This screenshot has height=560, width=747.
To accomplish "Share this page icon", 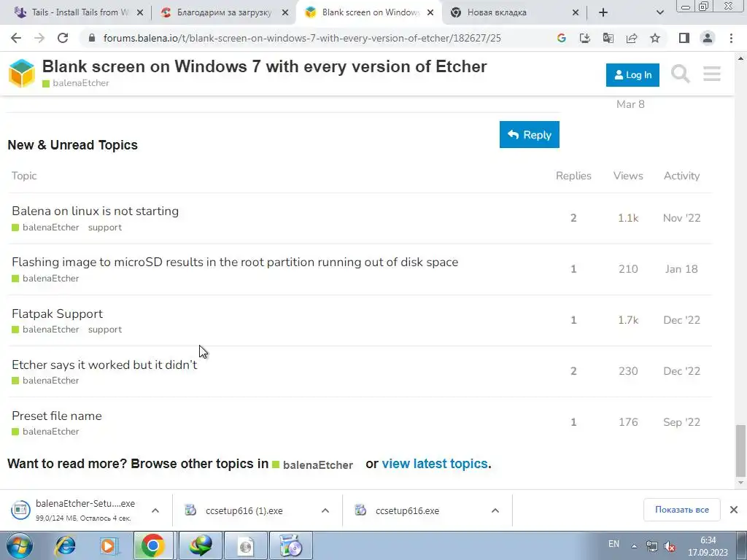I will pyautogui.click(x=632, y=38).
